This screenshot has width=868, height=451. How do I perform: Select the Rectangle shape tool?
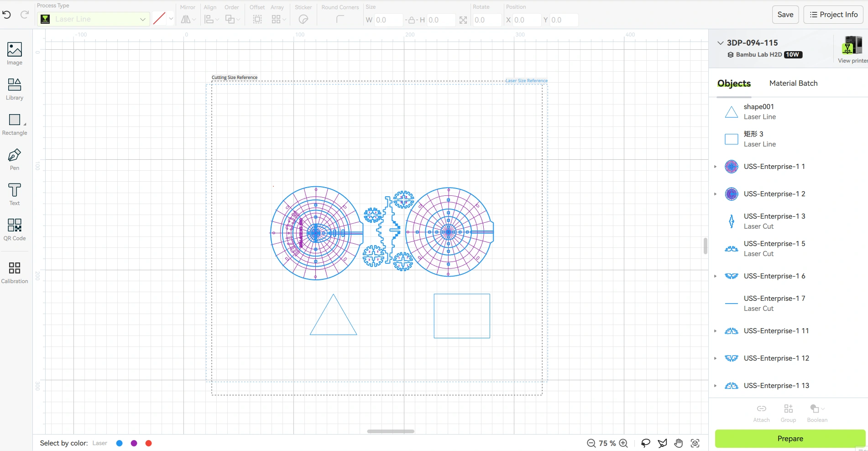[x=15, y=125]
